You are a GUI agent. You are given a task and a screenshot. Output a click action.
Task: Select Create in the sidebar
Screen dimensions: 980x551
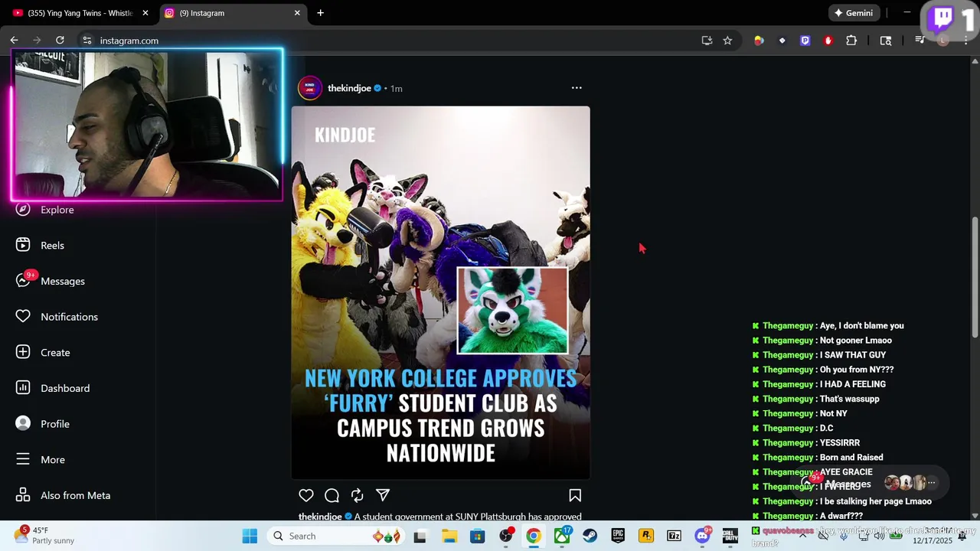55,353
